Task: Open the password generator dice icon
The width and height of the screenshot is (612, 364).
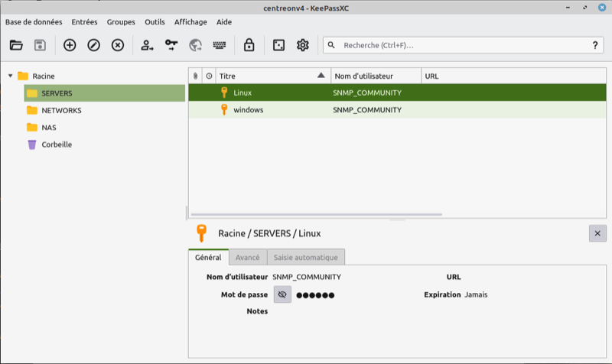Action: click(278, 45)
